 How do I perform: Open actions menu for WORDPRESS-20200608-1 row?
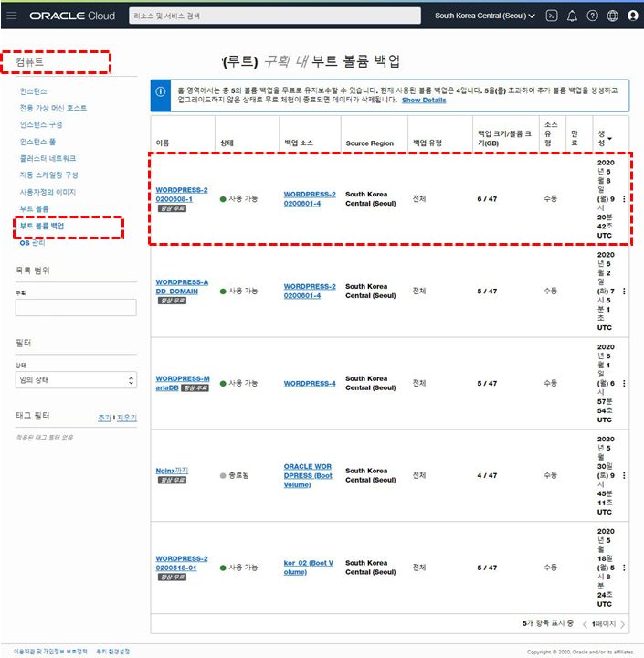[x=624, y=199]
